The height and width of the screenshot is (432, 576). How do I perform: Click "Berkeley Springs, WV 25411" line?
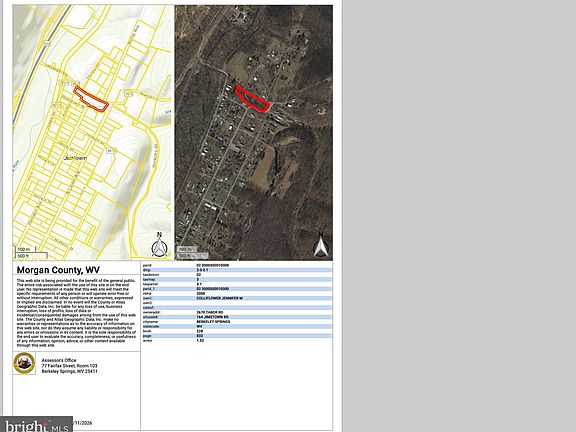(69, 371)
